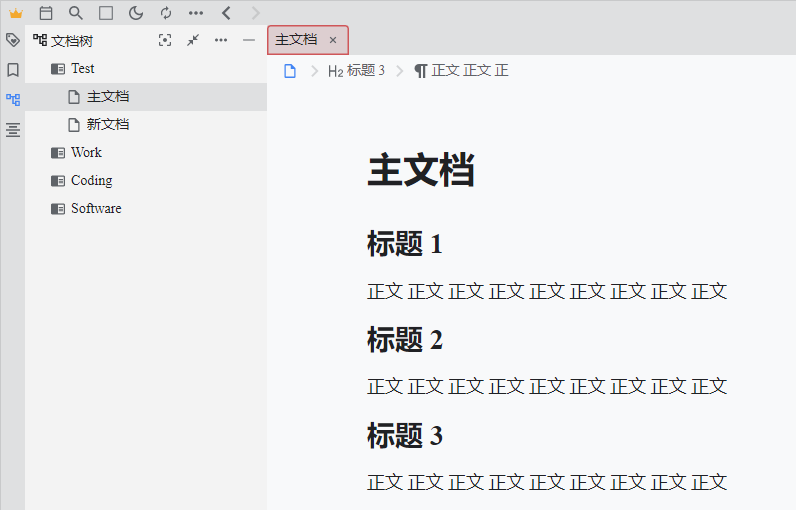
Task: Click the document title 主文档
Action: click(421, 170)
